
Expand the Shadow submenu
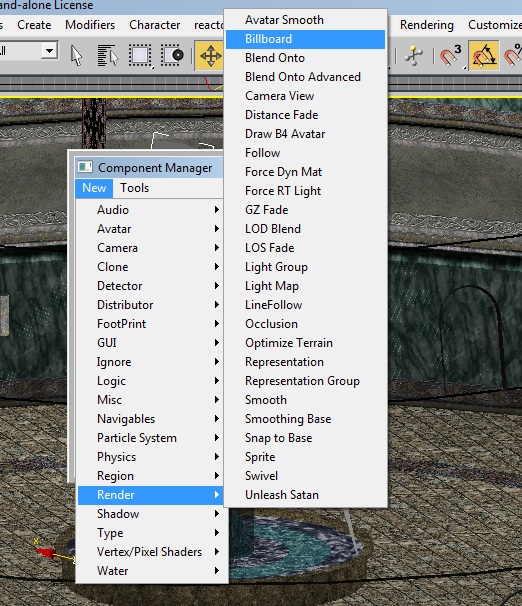(150, 514)
